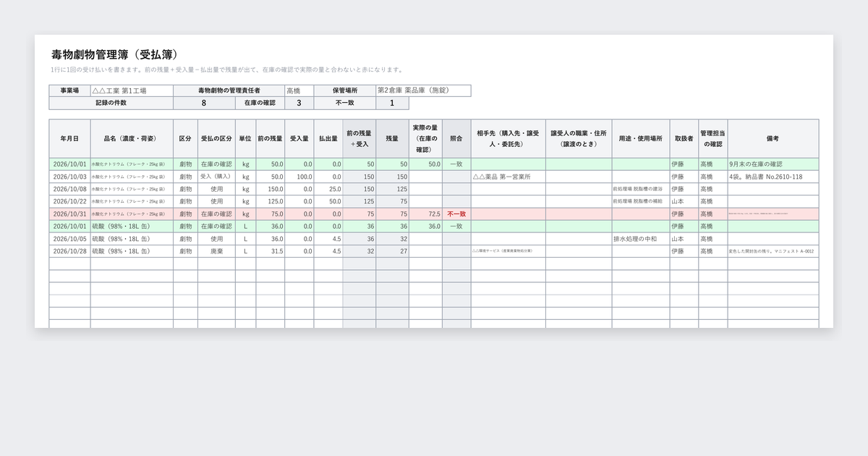Viewport: 868px width, 456px height.
Task: Click the 払出量 column header
Action: click(x=328, y=138)
